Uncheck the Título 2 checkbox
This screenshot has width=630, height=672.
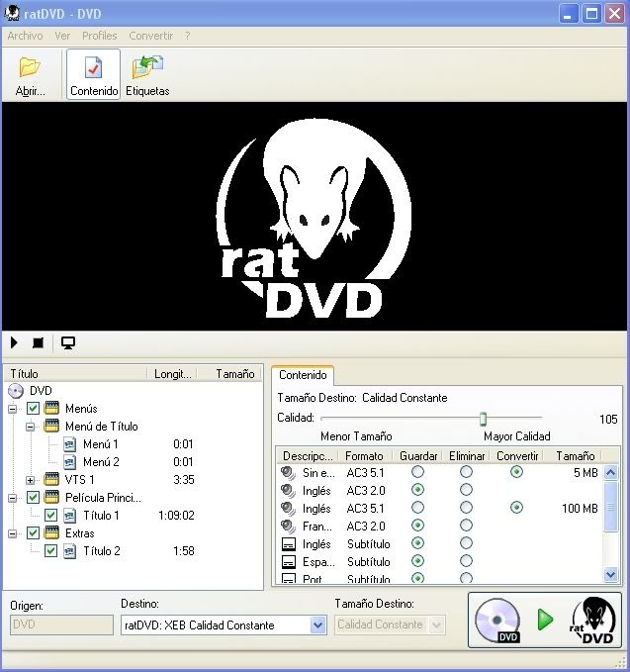click(x=51, y=550)
